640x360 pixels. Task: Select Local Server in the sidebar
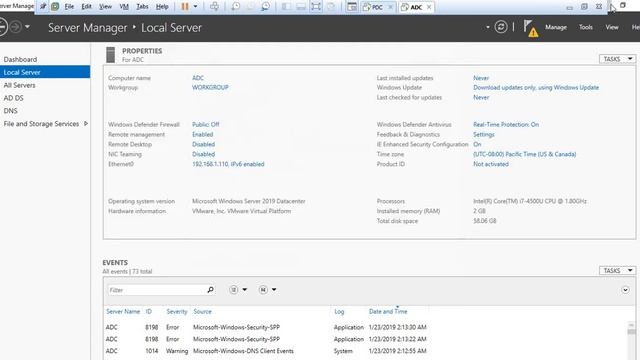tap(45, 72)
